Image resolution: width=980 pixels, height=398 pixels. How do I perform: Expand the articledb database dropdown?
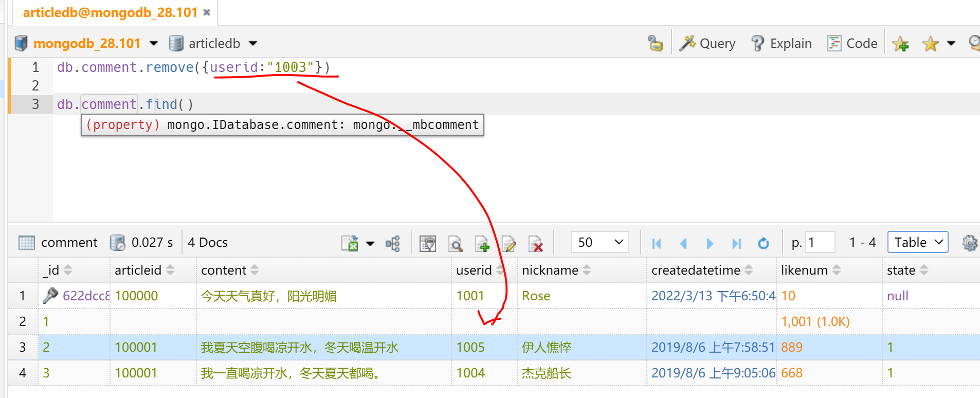(x=253, y=44)
